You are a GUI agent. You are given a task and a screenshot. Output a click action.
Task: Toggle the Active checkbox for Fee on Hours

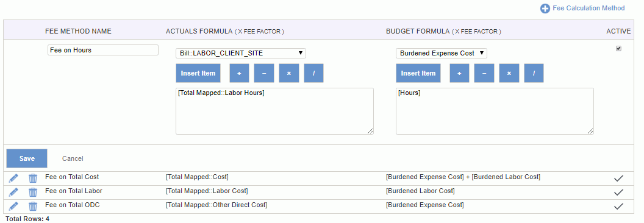618,49
